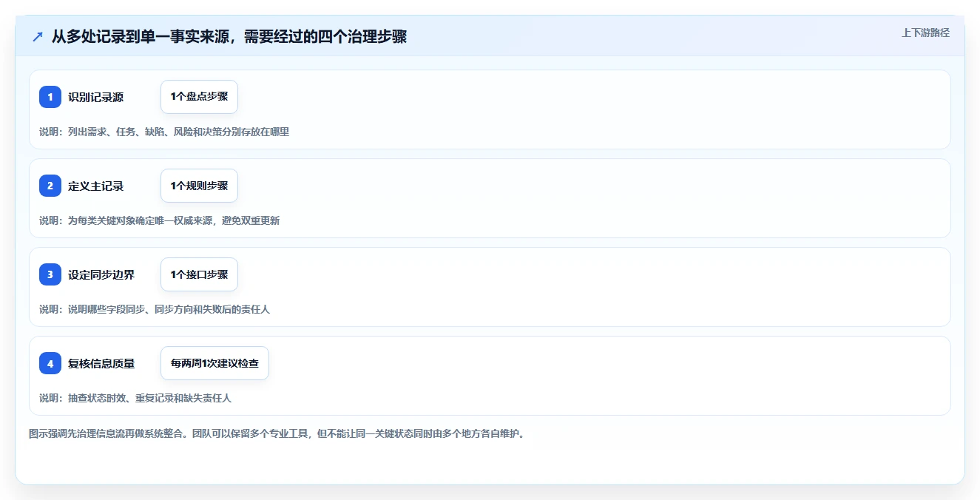Click the 上下游路径 label
This screenshot has height=500, width=980.
tap(925, 33)
